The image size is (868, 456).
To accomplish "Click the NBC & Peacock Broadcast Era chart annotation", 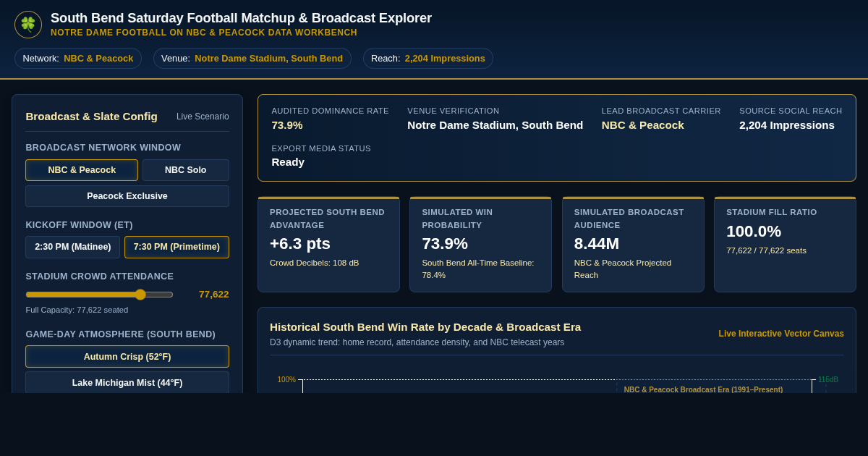I will [703, 389].
